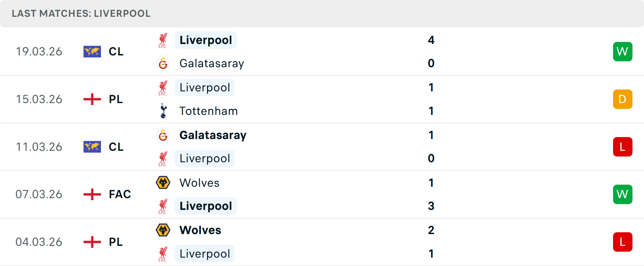
Task: Toggle the green W badge for the Galatasaray win
Action: [x=623, y=51]
